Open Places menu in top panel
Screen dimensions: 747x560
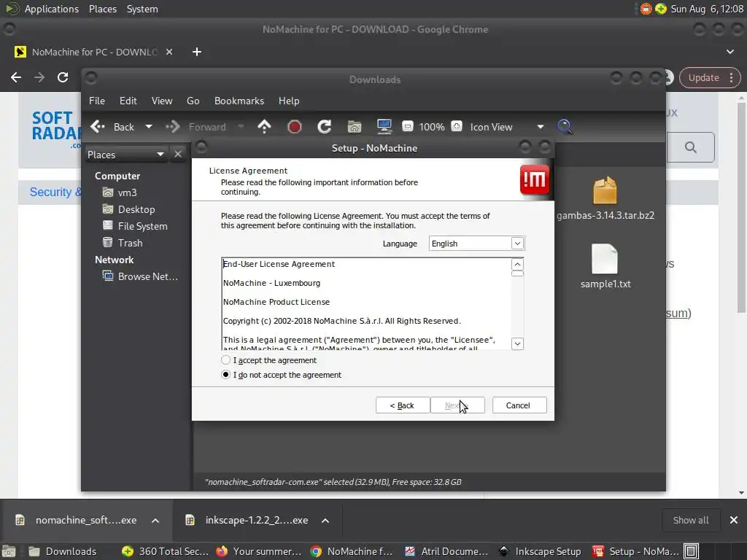point(102,9)
